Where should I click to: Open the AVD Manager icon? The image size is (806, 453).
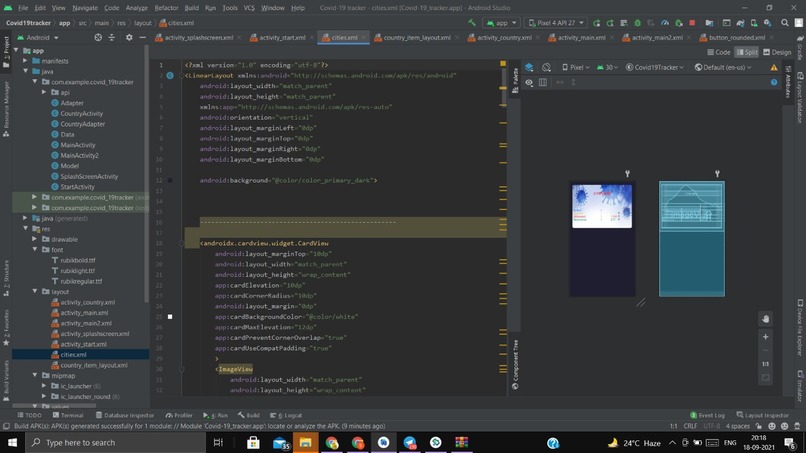pos(754,23)
